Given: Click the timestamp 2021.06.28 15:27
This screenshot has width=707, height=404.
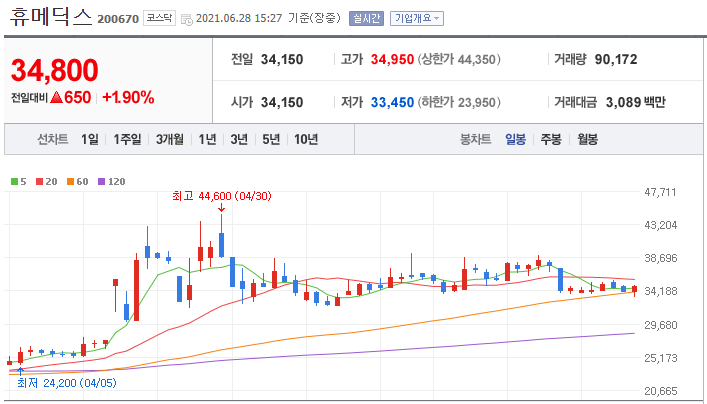Looking at the screenshot, I should [239, 18].
